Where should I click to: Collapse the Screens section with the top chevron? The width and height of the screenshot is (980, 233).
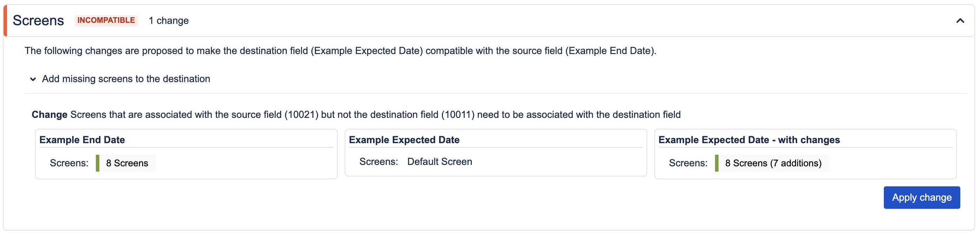[x=960, y=20]
